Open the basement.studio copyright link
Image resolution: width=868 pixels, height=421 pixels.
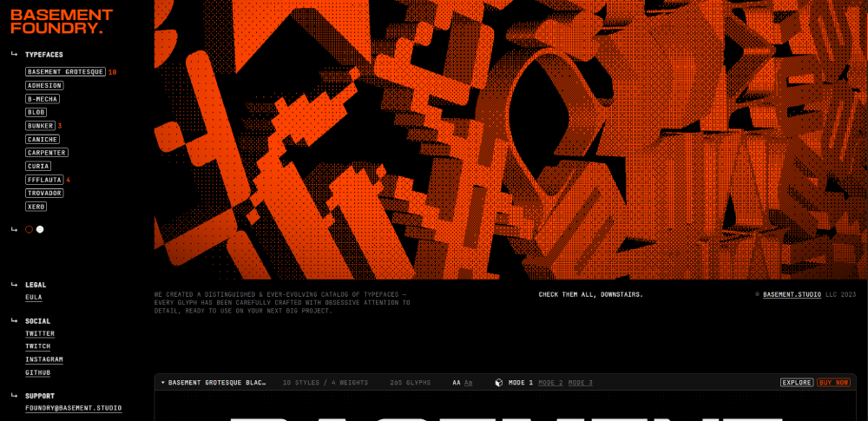[792, 295]
